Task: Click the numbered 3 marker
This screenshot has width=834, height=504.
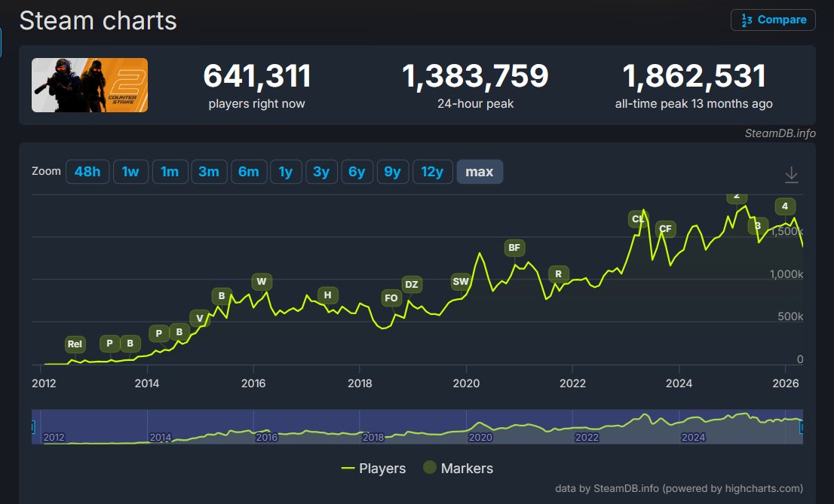Action: click(758, 226)
